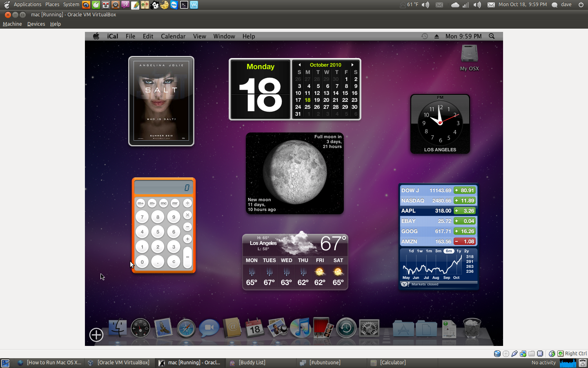The height and width of the screenshot is (368, 588).
Task: Click the Los Angeles analog clock widget
Action: [440, 124]
